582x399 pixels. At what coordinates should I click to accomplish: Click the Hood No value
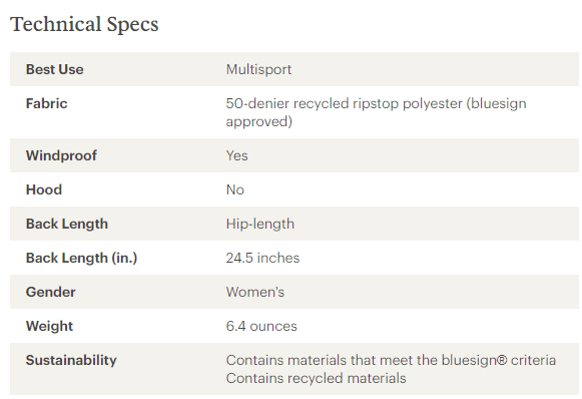(235, 190)
